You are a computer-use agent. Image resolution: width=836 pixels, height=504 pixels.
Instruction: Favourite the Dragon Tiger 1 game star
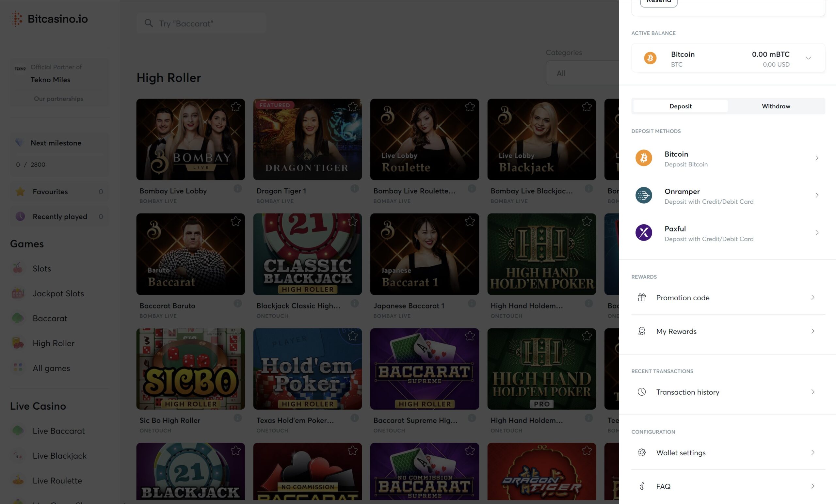[x=353, y=107]
